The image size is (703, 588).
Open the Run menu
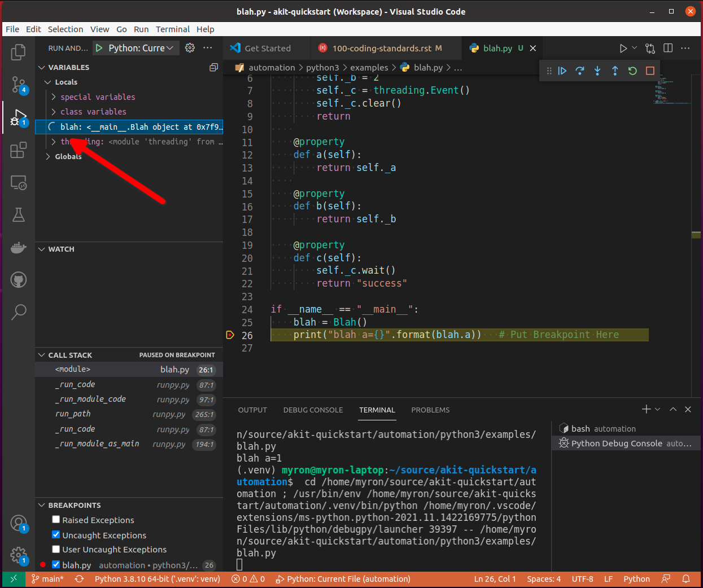[x=141, y=29]
